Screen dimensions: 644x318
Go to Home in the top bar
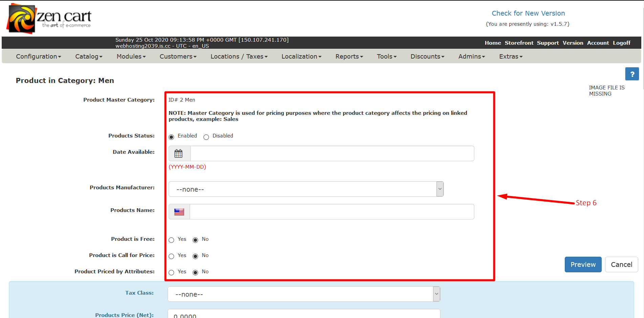pyautogui.click(x=493, y=43)
